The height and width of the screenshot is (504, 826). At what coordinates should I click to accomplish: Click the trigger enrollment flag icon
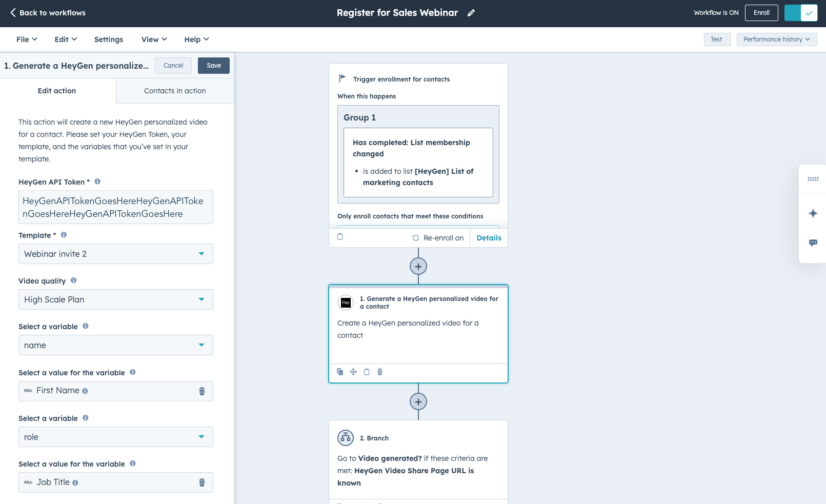pos(342,78)
